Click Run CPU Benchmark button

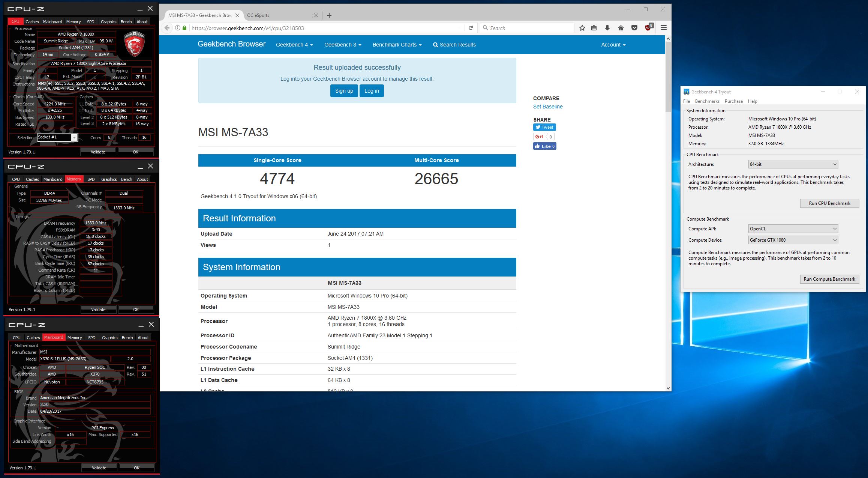click(x=829, y=203)
